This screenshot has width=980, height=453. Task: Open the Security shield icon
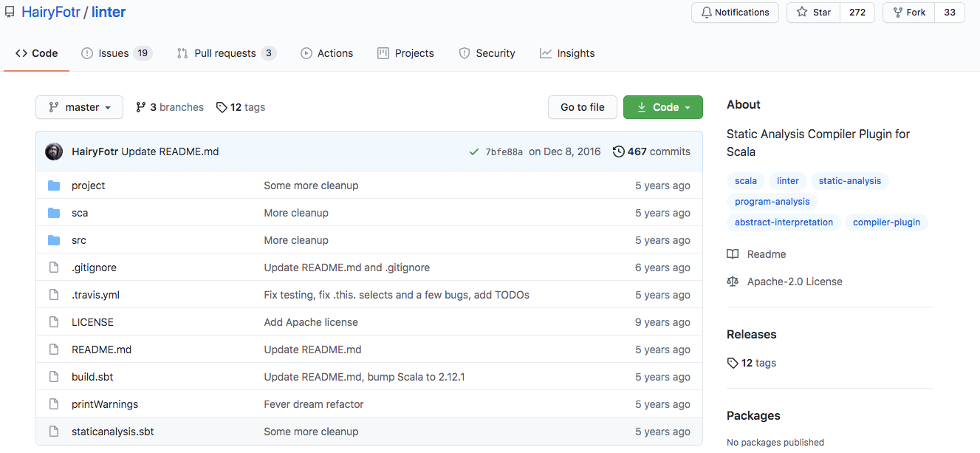click(464, 52)
